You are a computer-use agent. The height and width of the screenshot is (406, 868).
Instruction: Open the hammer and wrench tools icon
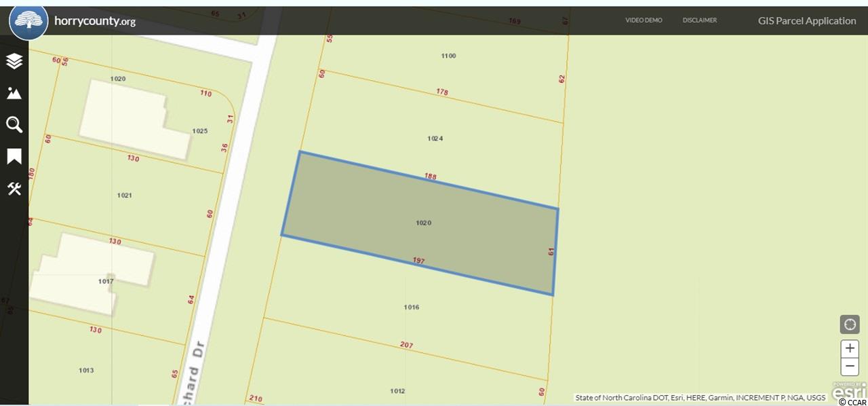pyautogui.click(x=14, y=189)
